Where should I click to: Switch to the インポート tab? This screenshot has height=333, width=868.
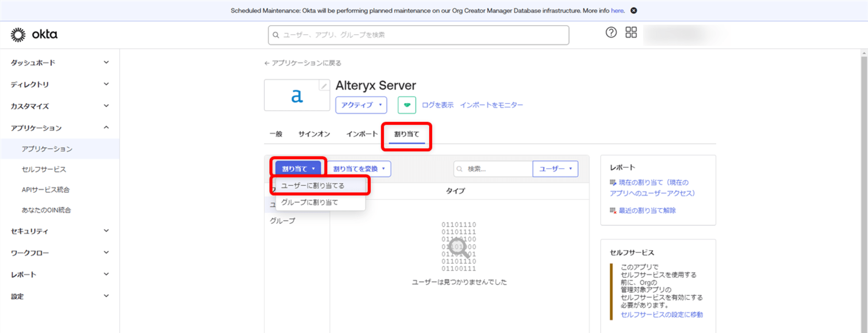(x=362, y=134)
